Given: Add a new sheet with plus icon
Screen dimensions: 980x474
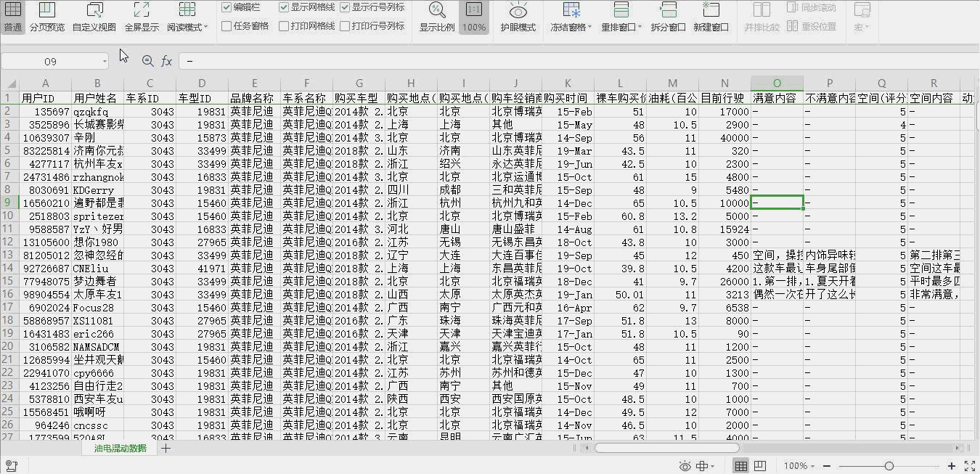Looking at the screenshot, I should tap(166, 449).
